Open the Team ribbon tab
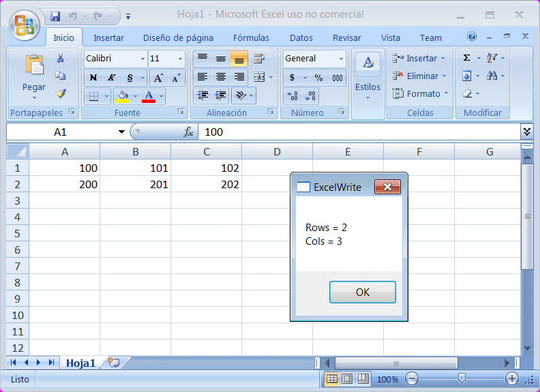 click(430, 38)
